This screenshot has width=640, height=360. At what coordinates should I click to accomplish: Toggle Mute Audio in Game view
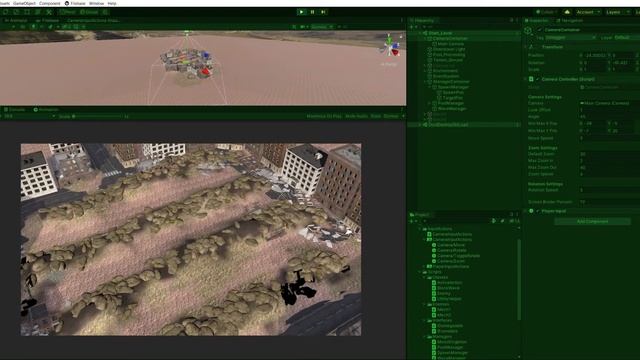pos(356,116)
